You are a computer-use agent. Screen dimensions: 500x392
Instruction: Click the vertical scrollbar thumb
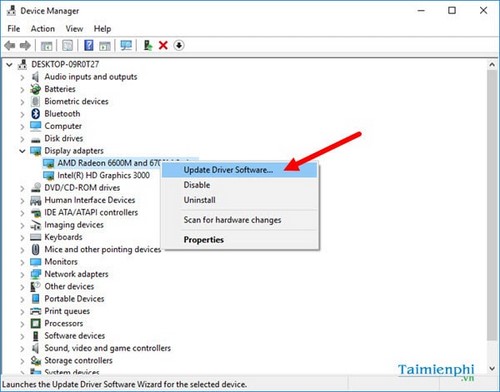pyautogui.click(x=492, y=205)
